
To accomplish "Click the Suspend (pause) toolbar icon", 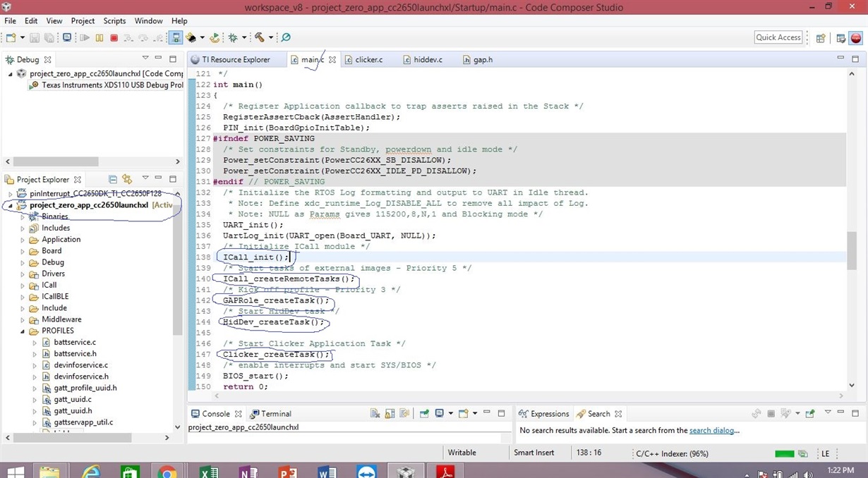I will coord(100,37).
